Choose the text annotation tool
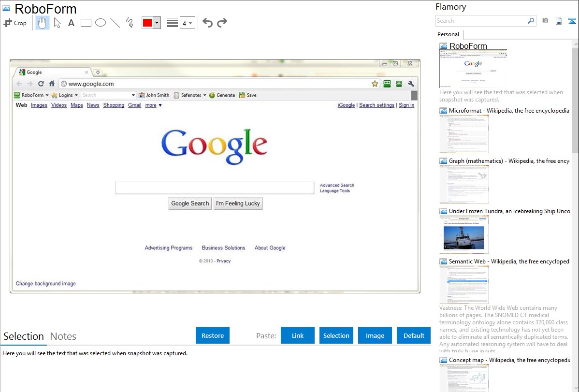This screenshot has width=579, height=392. click(x=71, y=23)
